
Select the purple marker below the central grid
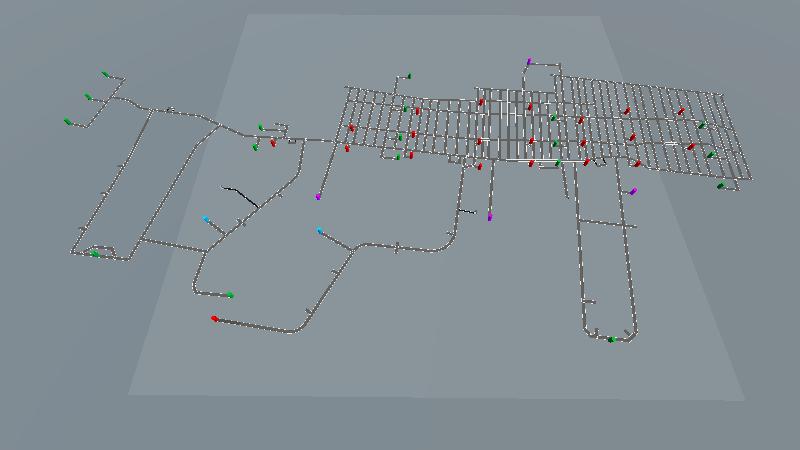(490, 216)
